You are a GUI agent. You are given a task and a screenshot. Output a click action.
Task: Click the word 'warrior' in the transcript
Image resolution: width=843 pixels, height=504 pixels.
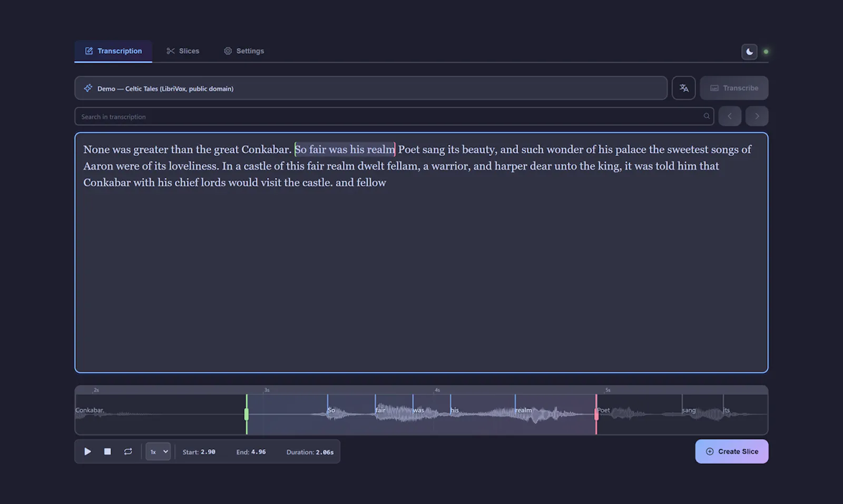pos(450,166)
